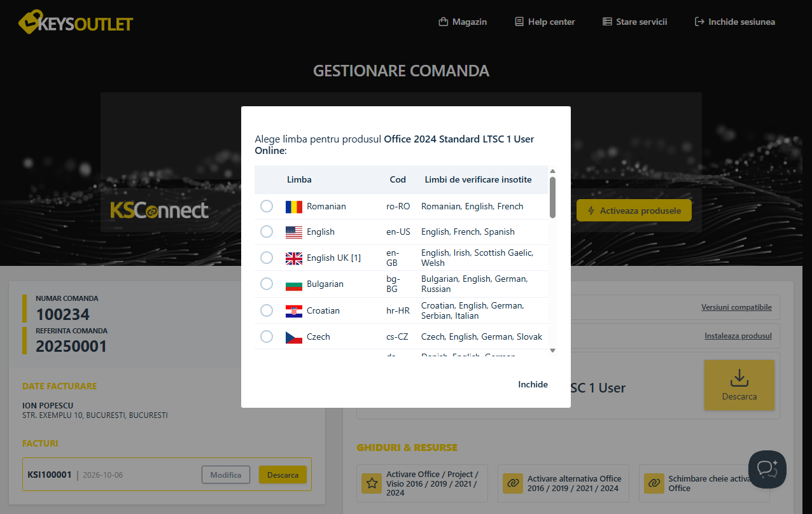The width and height of the screenshot is (812, 514).
Task: Click link icon for Schimbare cheie activare
Action: tap(654, 483)
